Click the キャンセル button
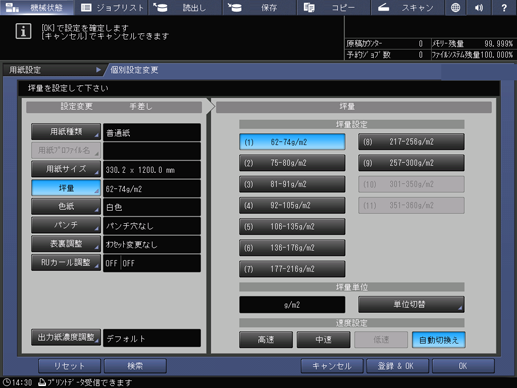 [332, 366]
